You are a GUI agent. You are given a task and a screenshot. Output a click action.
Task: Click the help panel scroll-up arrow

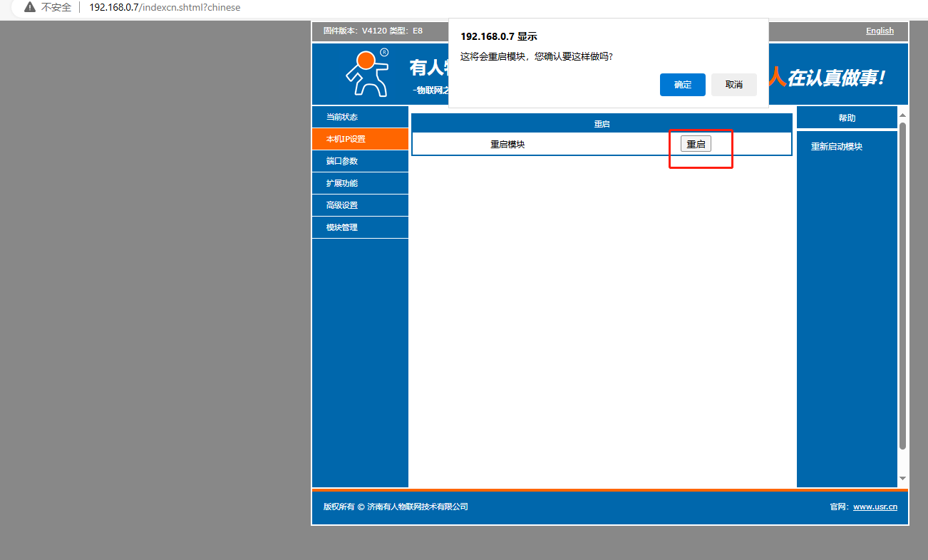click(x=902, y=115)
